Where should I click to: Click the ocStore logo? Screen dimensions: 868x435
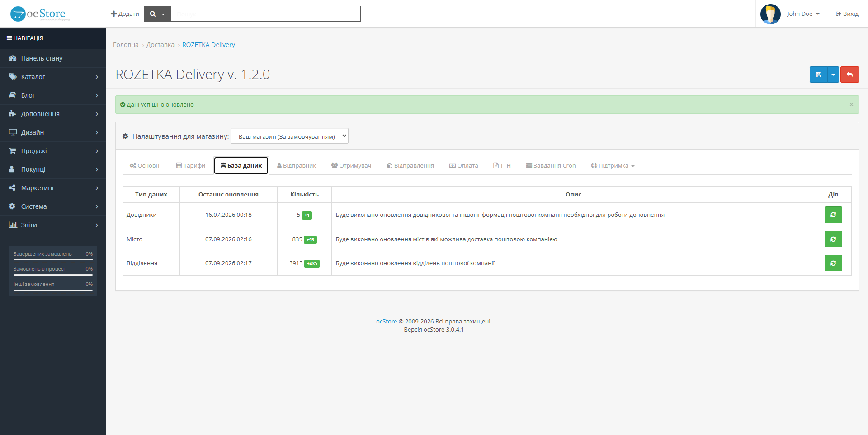point(40,14)
